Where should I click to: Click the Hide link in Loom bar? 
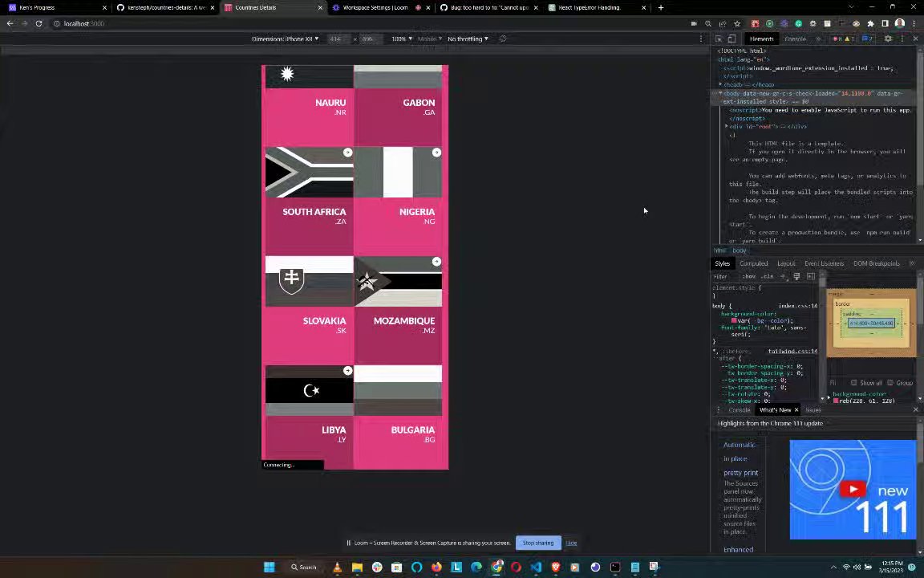point(571,543)
